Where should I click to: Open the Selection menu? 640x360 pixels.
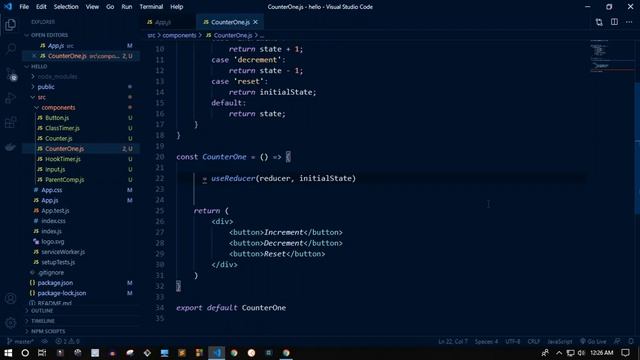(x=66, y=7)
